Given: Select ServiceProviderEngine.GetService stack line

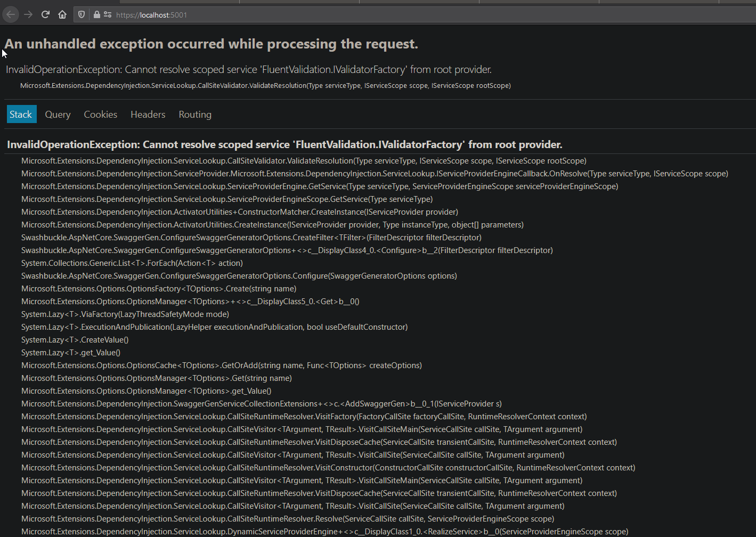Looking at the screenshot, I should (320, 186).
